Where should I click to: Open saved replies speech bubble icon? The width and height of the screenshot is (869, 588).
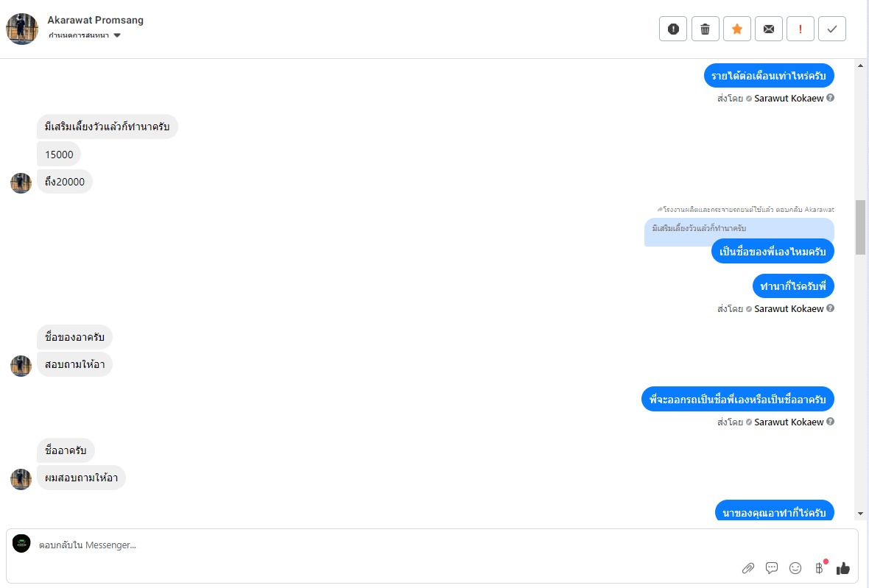pyautogui.click(x=772, y=567)
